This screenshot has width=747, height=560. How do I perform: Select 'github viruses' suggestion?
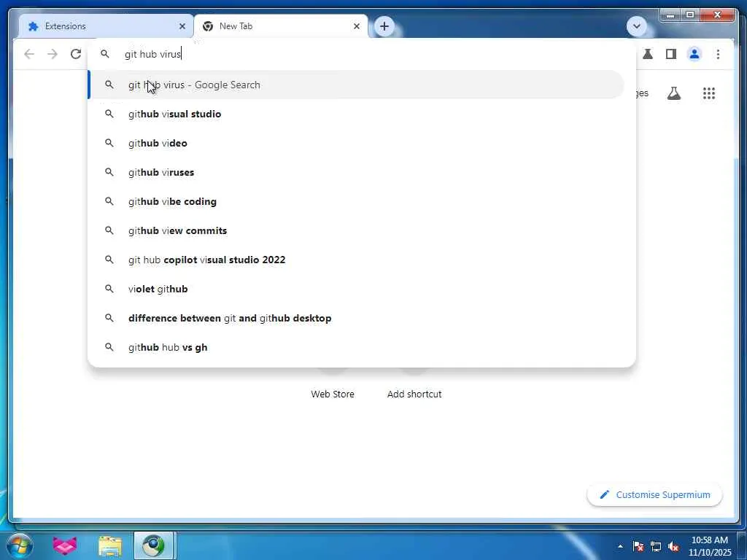pyautogui.click(x=356, y=172)
